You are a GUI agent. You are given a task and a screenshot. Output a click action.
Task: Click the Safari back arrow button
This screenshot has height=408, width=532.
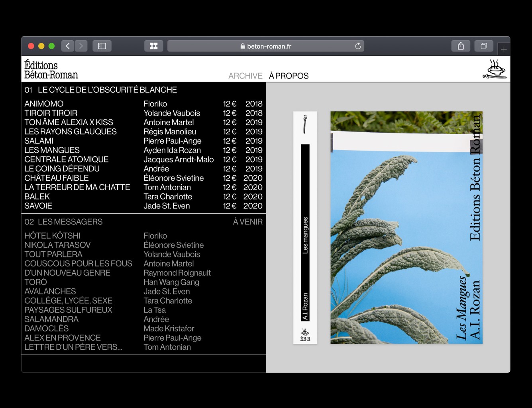click(x=68, y=46)
